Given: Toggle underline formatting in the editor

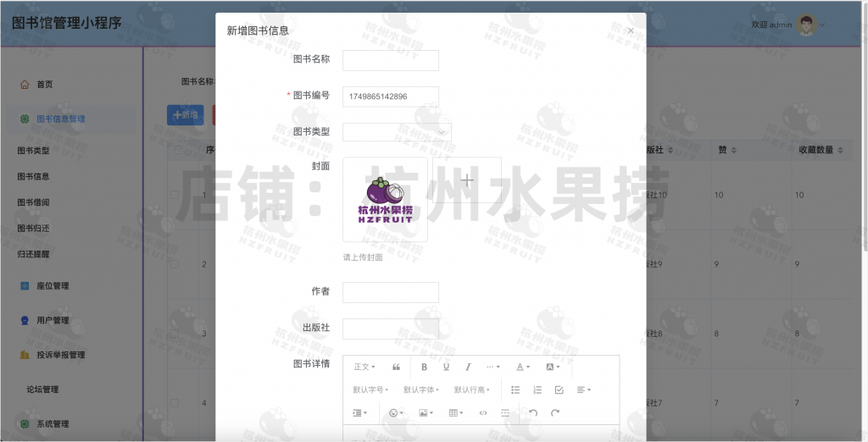Looking at the screenshot, I should [446, 367].
